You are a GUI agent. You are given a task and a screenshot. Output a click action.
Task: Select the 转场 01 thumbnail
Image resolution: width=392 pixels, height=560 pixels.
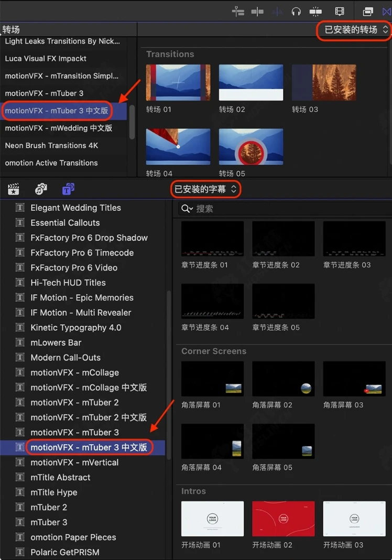[178, 82]
